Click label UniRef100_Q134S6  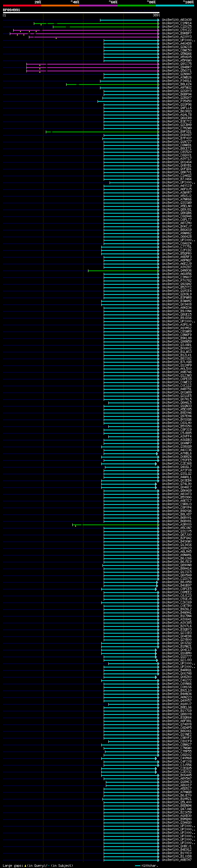(x=177, y=545)
